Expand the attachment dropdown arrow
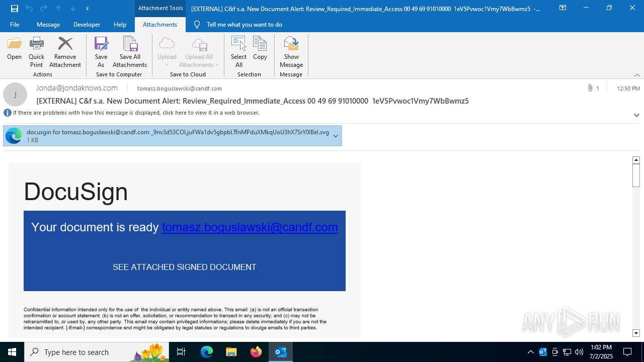The height and width of the screenshot is (362, 644). (x=336, y=136)
